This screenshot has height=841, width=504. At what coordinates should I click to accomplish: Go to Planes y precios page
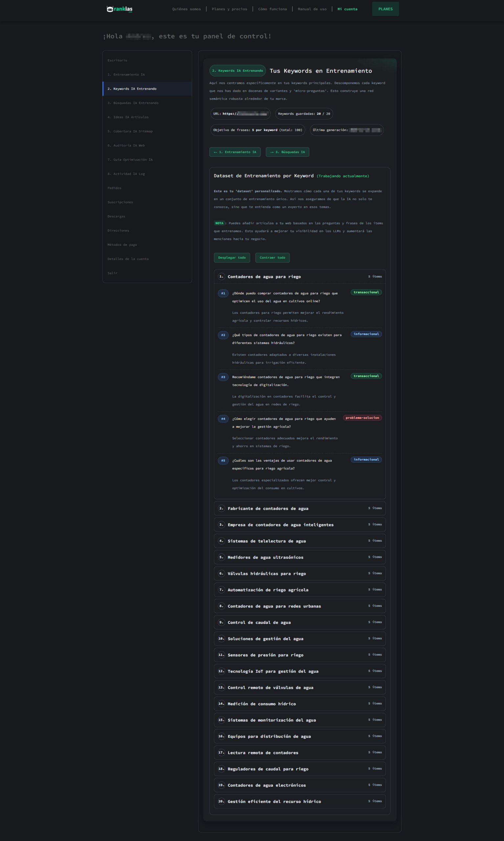[x=229, y=9]
